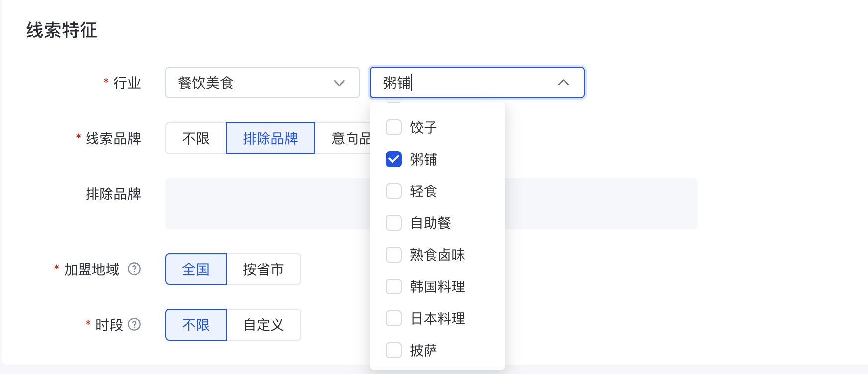Check the 轻食 option
The width and height of the screenshot is (868, 374).
394,191
